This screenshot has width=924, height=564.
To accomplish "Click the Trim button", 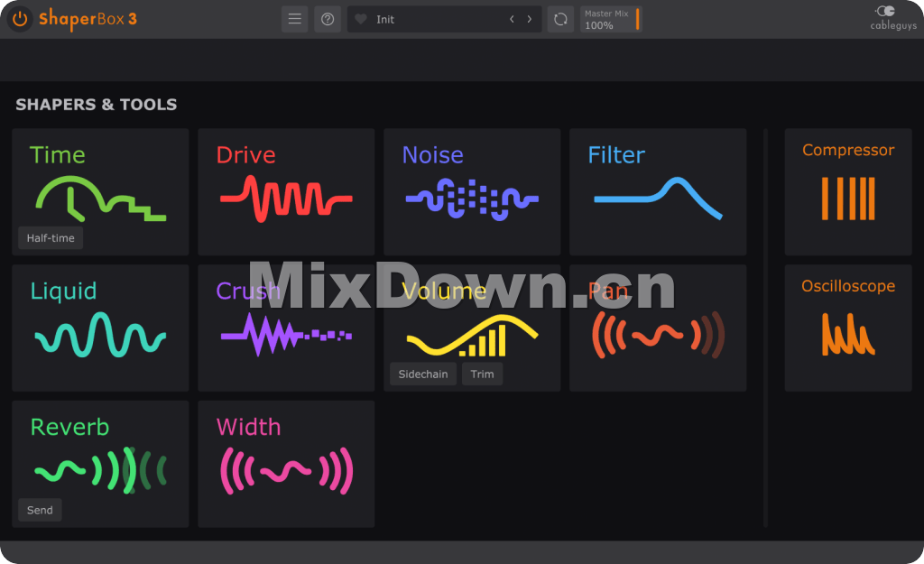I will 482,374.
